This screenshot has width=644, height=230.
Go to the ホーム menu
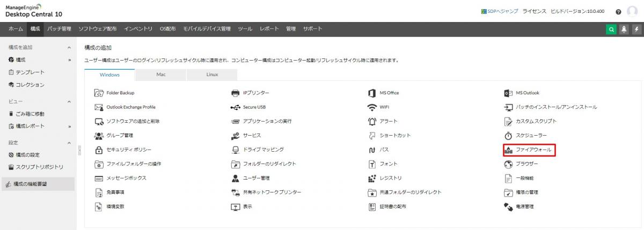16,29
